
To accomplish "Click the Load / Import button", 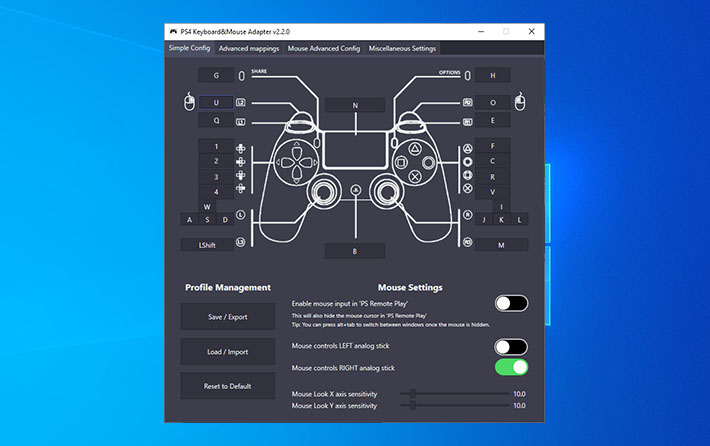I will (228, 351).
